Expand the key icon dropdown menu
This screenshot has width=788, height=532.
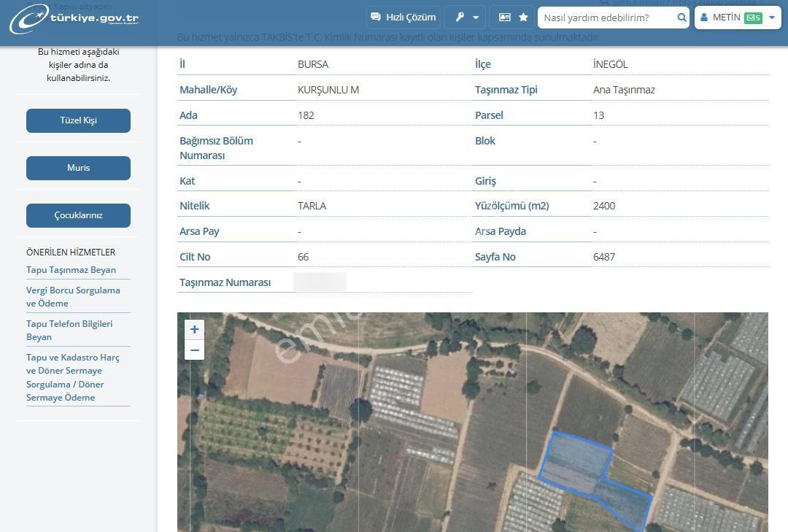point(465,18)
